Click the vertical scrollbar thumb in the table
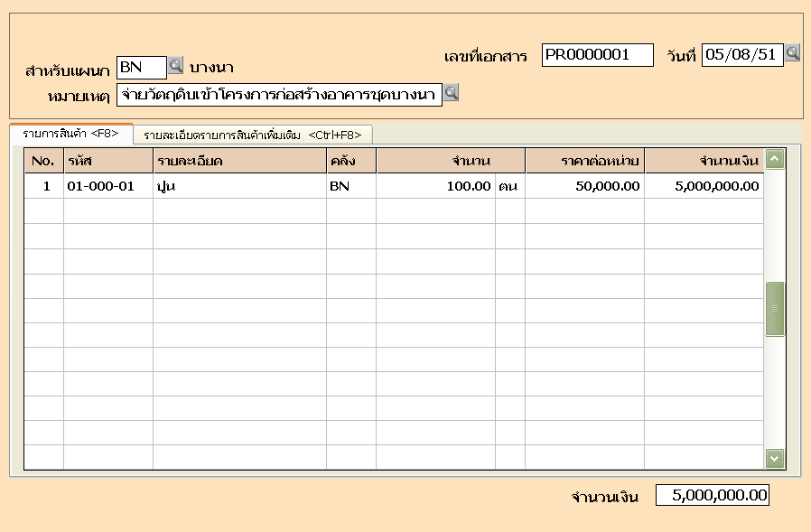 (774, 309)
